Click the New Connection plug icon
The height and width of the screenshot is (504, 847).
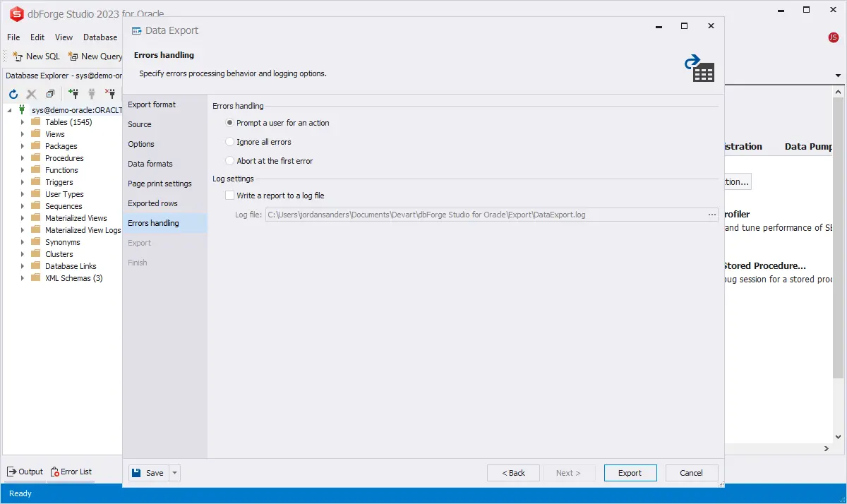coord(73,93)
